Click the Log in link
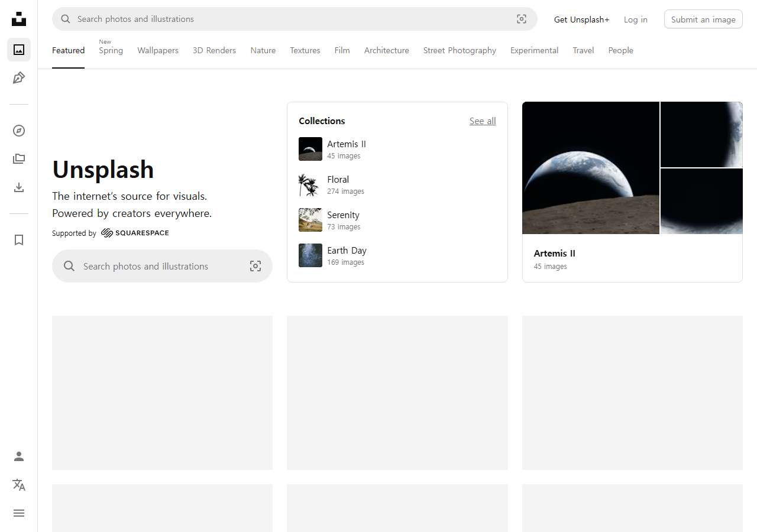757x532 pixels. pos(636,20)
